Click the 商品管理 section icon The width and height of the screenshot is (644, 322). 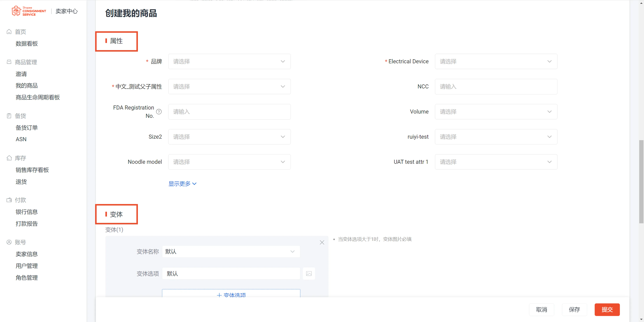[x=9, y=62]
